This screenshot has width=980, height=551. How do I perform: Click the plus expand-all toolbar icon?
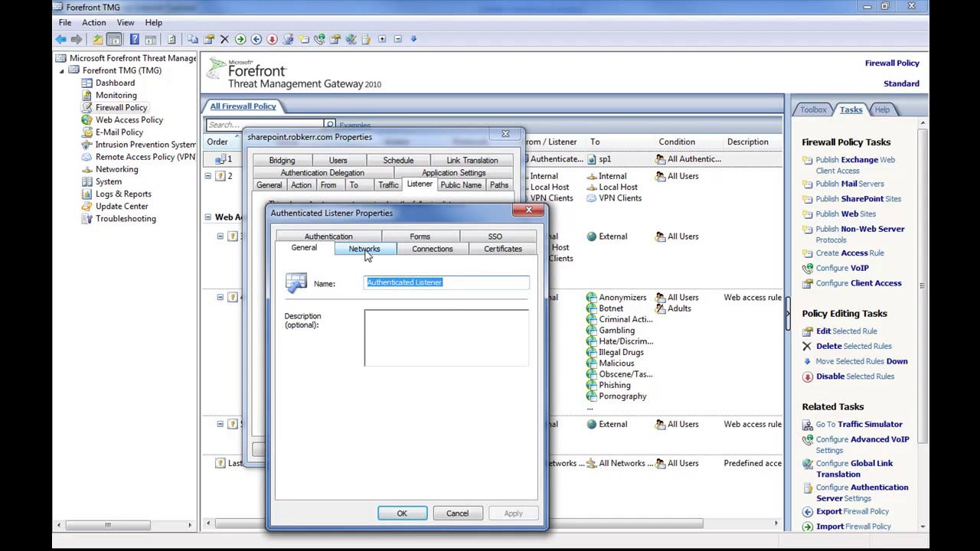pyautogui.click(x=382, y=39)
